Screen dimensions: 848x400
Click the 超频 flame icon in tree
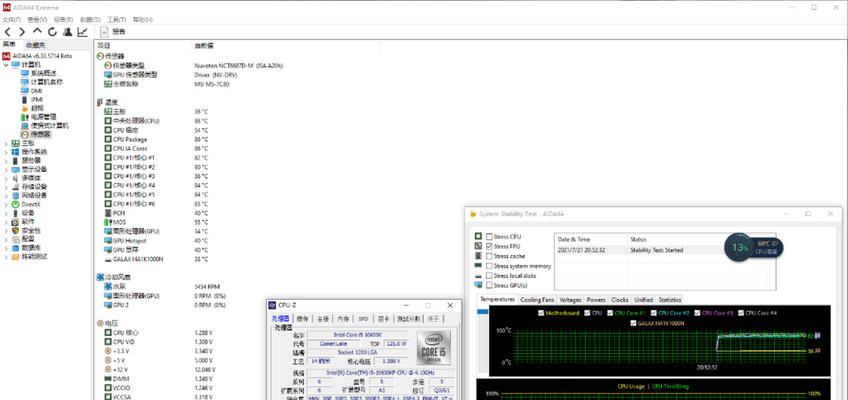pos(24,108)
